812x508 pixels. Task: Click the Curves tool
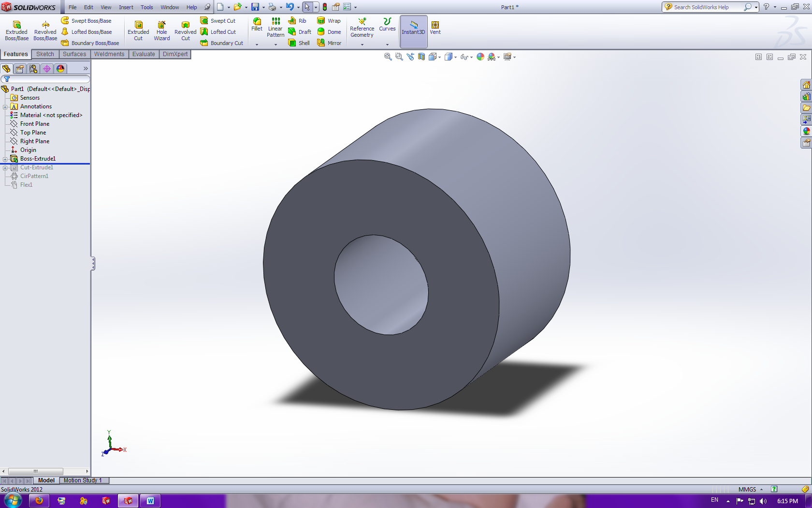(x=387, y=25)
